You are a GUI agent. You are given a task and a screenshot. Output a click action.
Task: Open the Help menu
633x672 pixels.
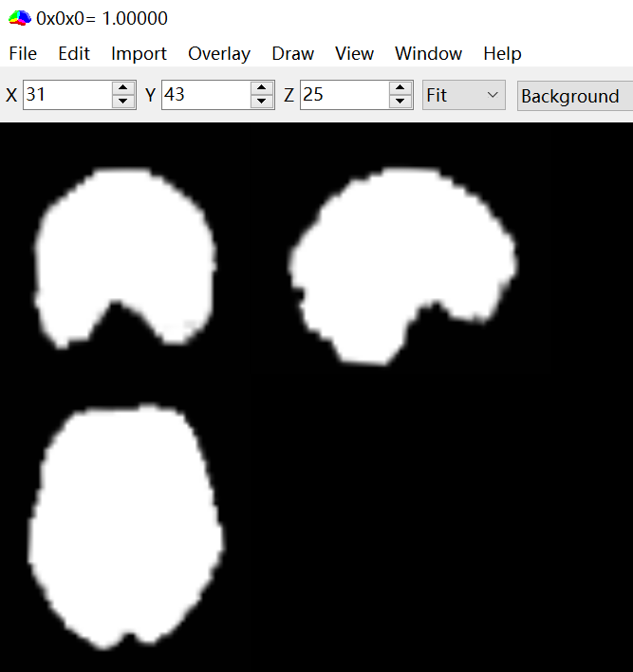[x=502, y=53]
